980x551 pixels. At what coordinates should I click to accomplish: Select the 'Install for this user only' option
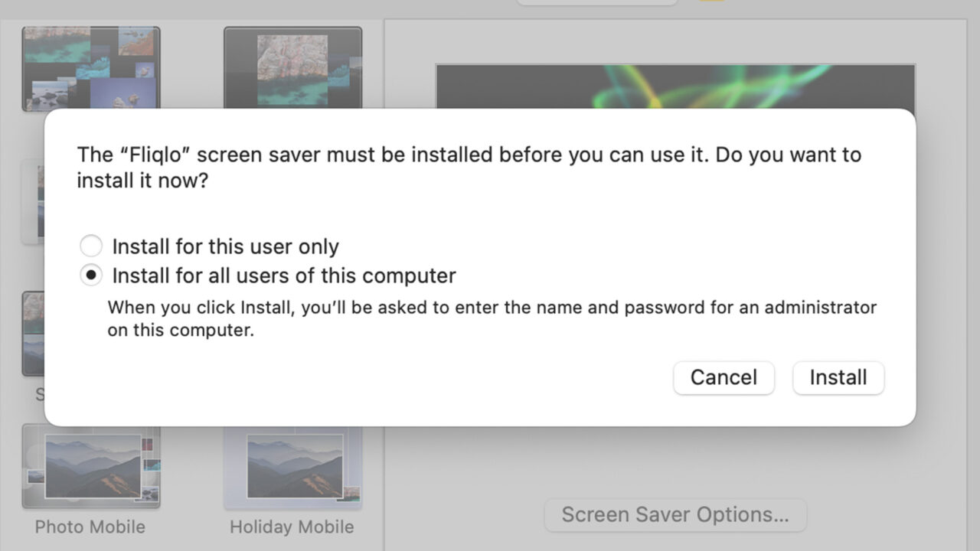coord(91,246)
